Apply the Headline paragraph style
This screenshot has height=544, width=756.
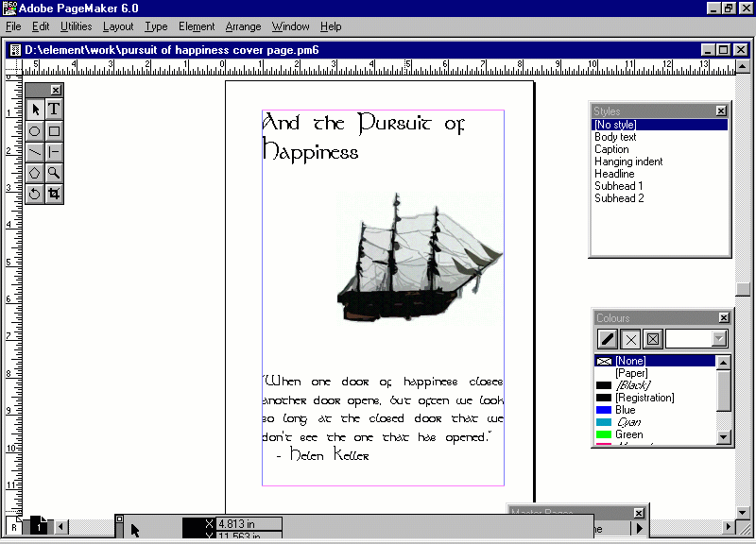click(x=614, y=174)
